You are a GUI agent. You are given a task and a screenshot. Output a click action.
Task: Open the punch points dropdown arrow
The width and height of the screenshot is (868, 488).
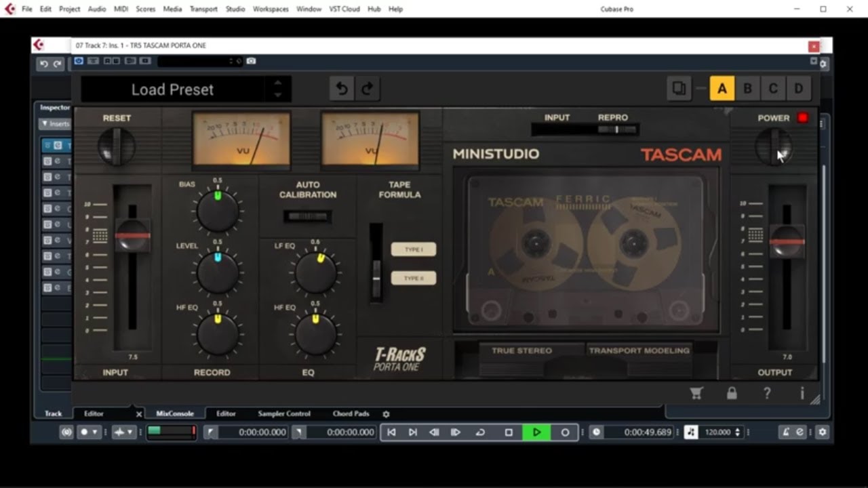129,432
